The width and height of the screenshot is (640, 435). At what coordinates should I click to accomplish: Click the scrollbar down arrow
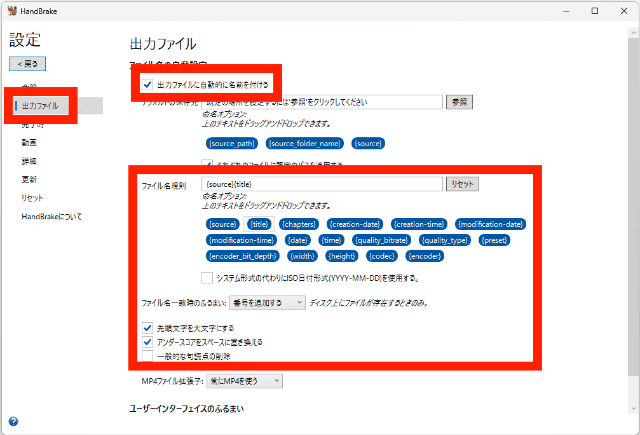click(x=633, y=408)
